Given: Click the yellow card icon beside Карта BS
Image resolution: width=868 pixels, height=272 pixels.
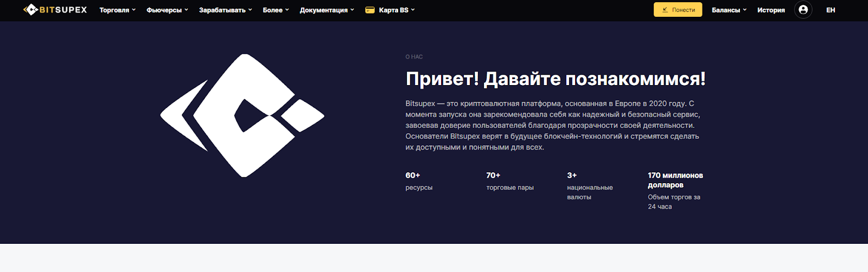Looking at the screenshot, I should [370, 10].
